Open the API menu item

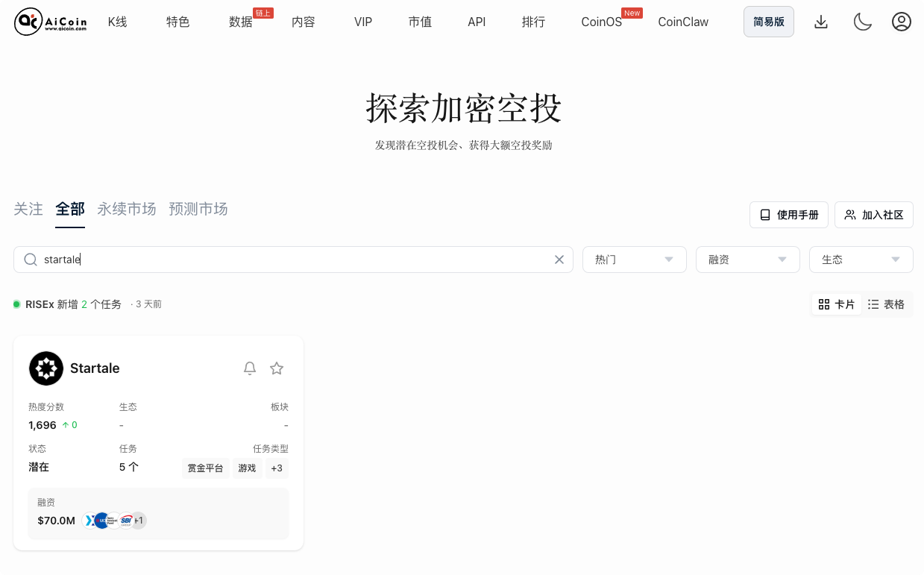pos(477,22)
